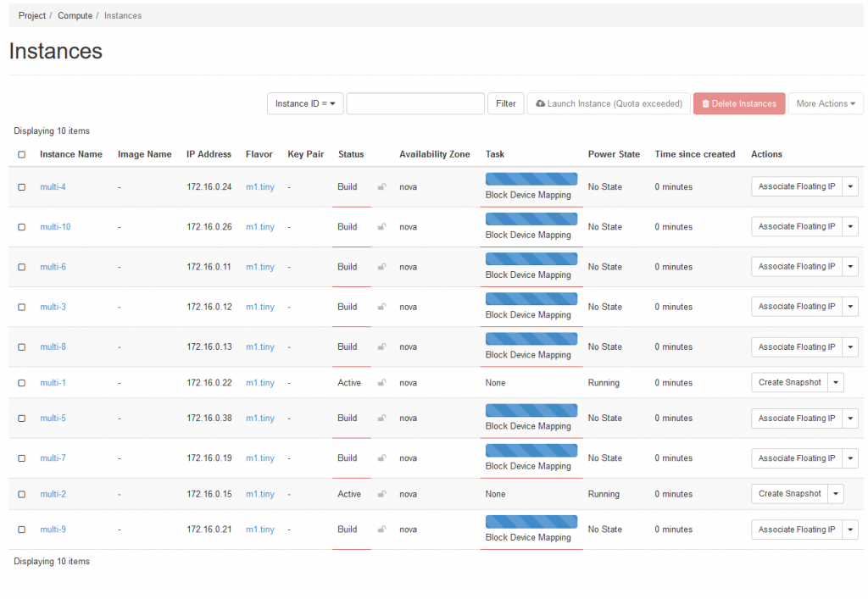The width and height of the screenshot is (868, 599).
Task: Click the lock icon in multi-5 row
Action: [x=382, y=419]
